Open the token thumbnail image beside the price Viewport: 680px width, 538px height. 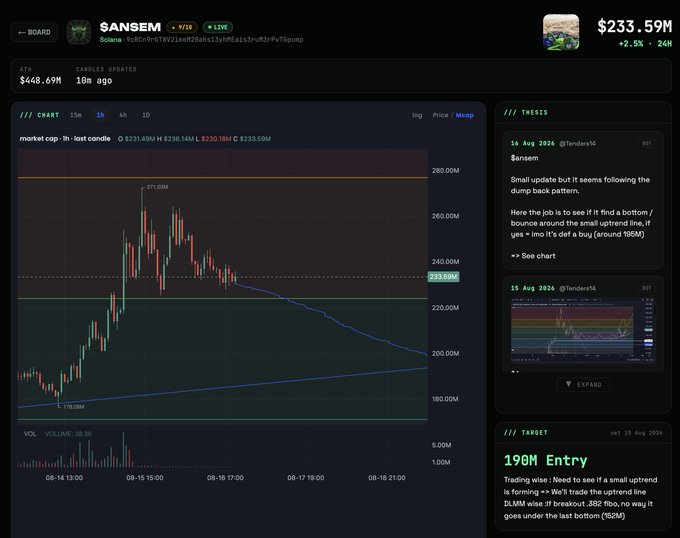coord(561,32)
